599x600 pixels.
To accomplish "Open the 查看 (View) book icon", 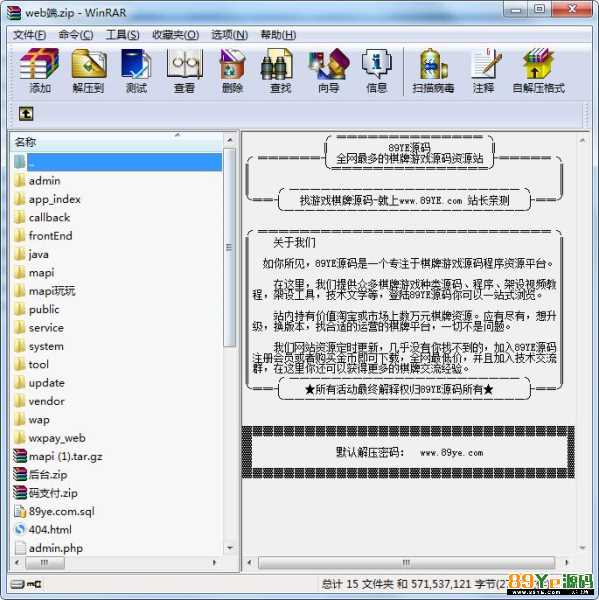I will pyautogui.click(x=184, y=71).
